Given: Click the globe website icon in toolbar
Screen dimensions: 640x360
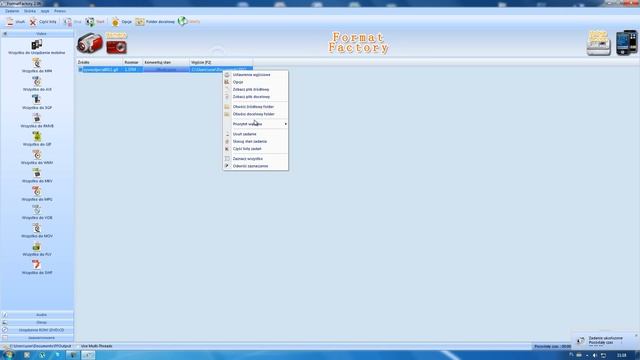Looking at the screenshot, I should coord(182,21).
